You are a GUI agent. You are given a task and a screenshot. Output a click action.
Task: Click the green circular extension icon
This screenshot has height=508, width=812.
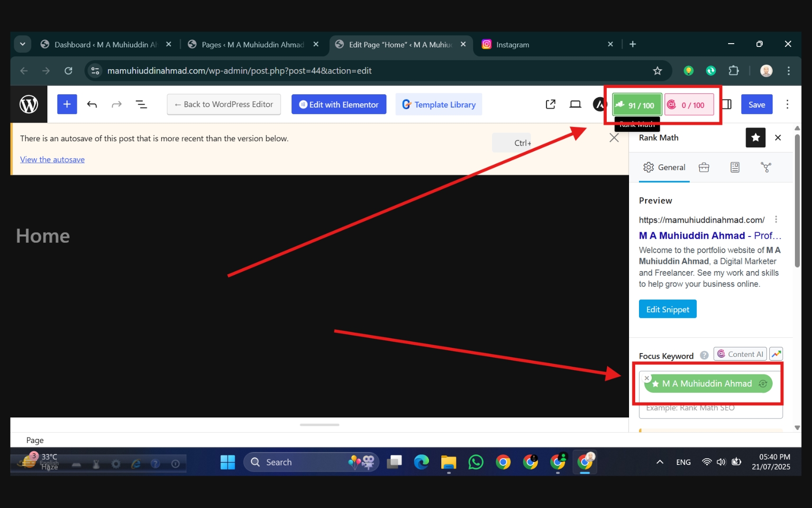[x=711, y=71]
